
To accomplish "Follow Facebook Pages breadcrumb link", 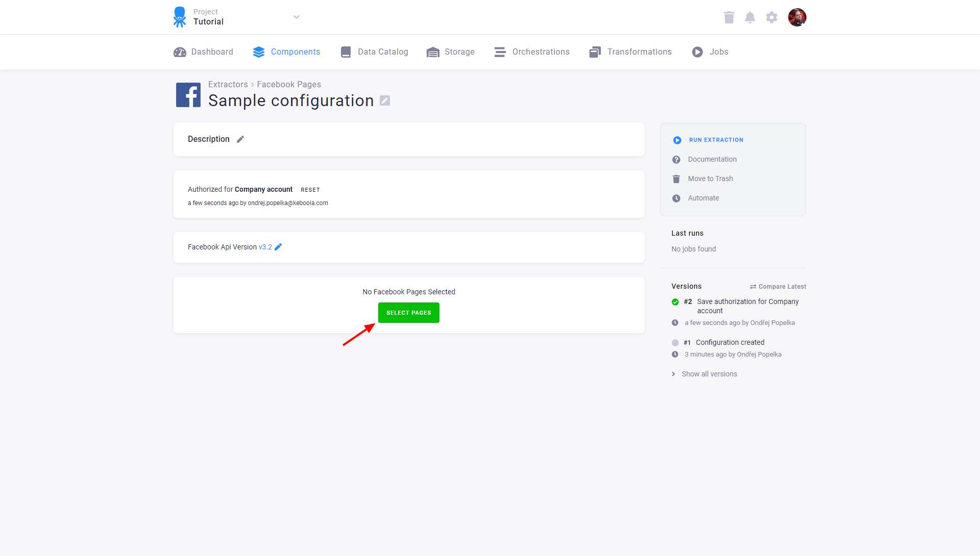I will (x=289, y=85).
